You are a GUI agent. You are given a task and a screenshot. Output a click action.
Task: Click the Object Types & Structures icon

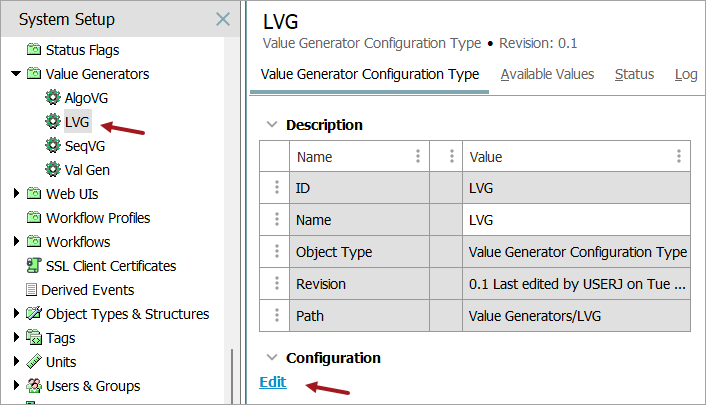[x=34, y=313]
